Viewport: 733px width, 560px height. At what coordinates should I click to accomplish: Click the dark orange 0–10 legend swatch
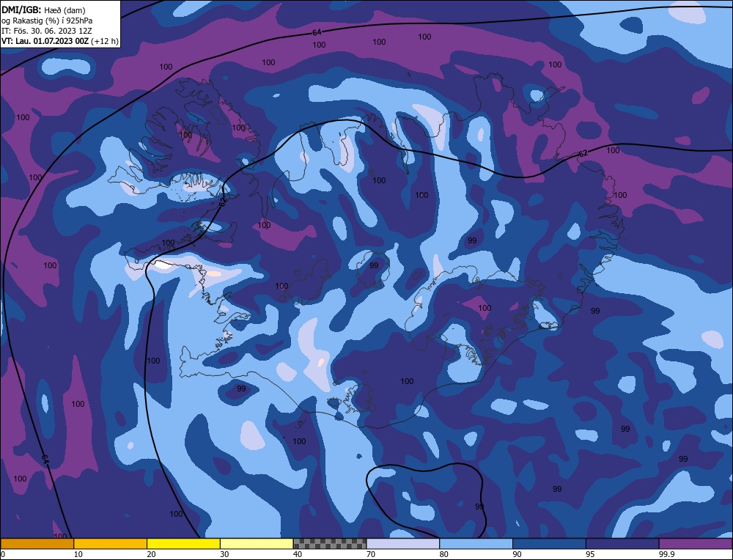click(x=37, y=544)
